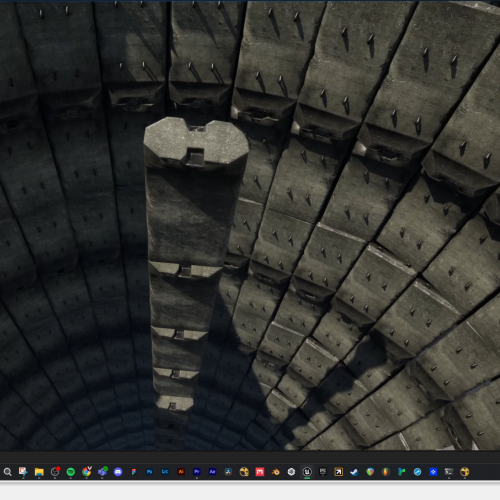Switch to Unreal Engine taskbar icon
The image size is (500, 500).
(307, 472)
